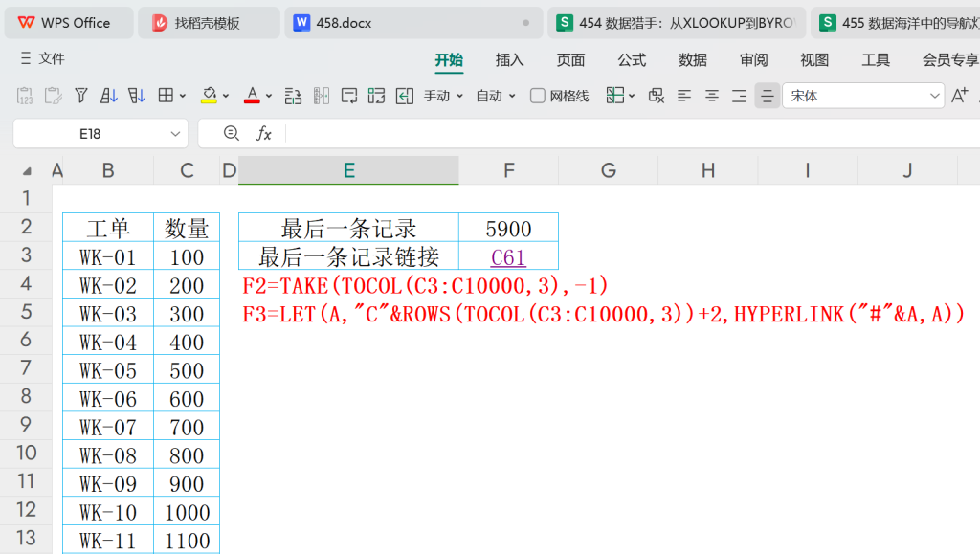Click the distributed alignment icon
This screenshot has height=554, width=980.
740,96
